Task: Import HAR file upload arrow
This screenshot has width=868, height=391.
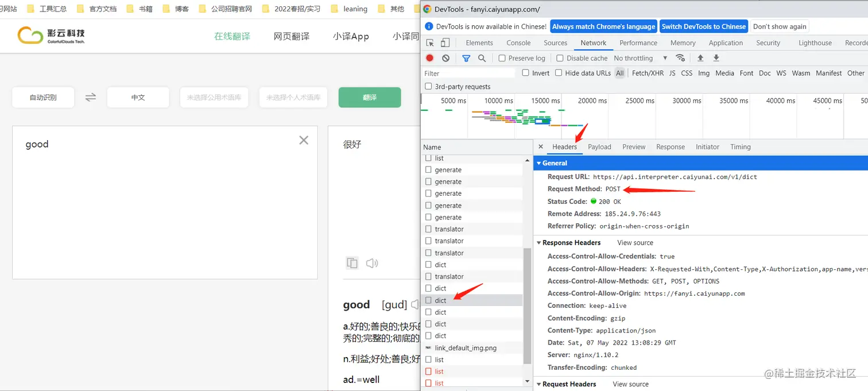Action: [700, 58]
